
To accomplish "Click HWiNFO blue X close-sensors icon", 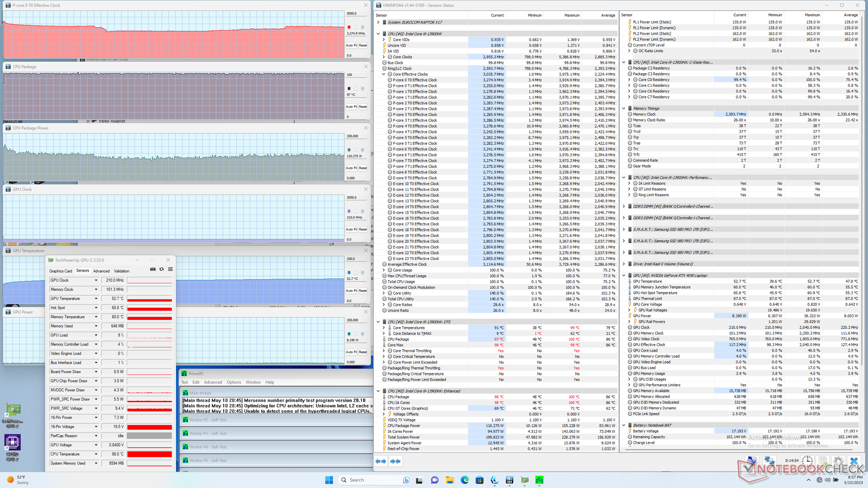I will 854,461.
